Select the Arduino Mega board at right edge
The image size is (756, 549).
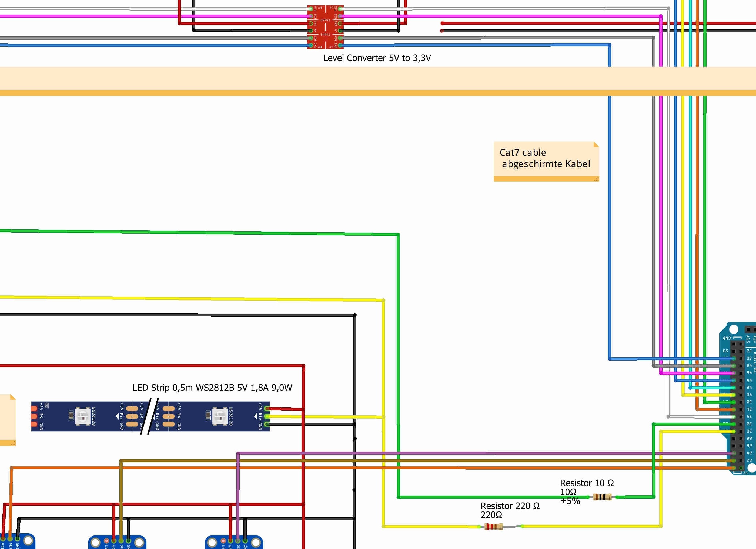click(738, 398)
